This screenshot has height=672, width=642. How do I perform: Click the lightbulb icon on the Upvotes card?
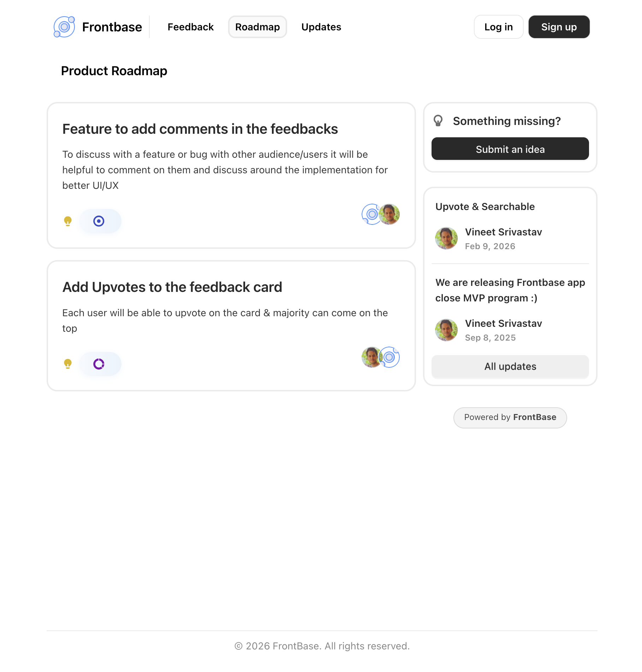coord(68,364)
